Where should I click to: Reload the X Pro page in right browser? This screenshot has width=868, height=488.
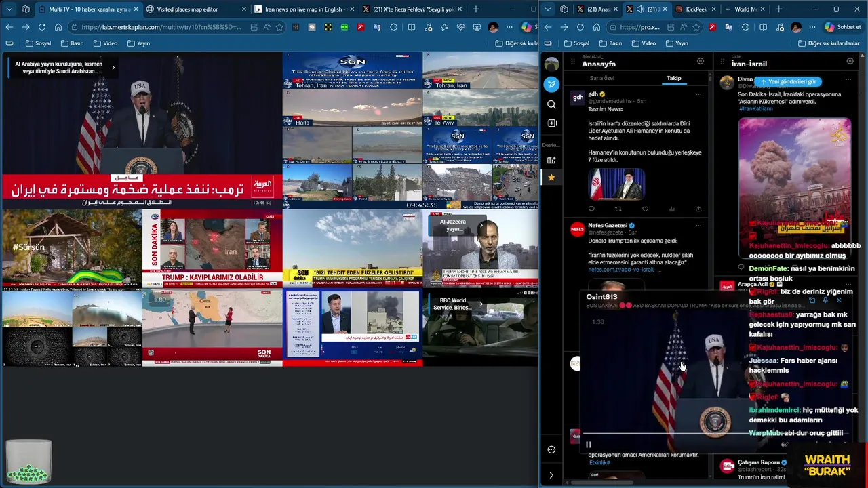[x=580, y=27]
